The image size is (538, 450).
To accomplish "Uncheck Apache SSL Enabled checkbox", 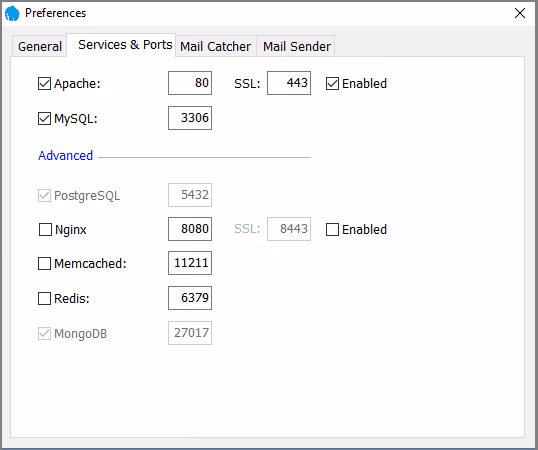I will [332, 83].
